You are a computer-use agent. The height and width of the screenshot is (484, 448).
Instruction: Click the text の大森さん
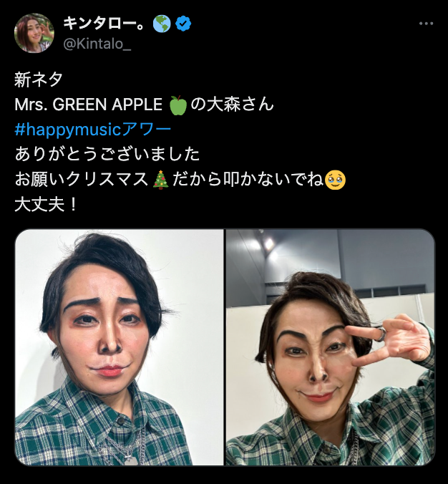tap(232, 105)
